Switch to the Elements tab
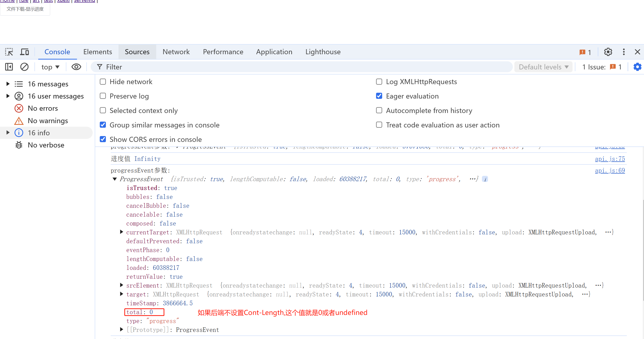 point(97,52)
